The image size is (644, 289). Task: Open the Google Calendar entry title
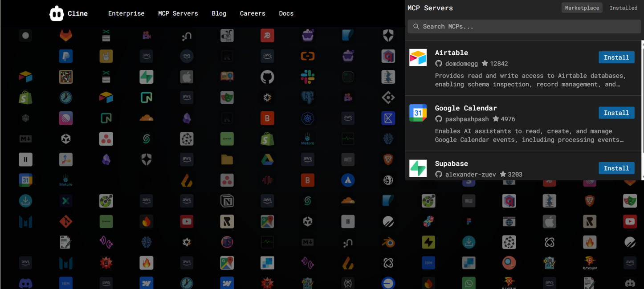pyautogui.click(x=465, y=108)
